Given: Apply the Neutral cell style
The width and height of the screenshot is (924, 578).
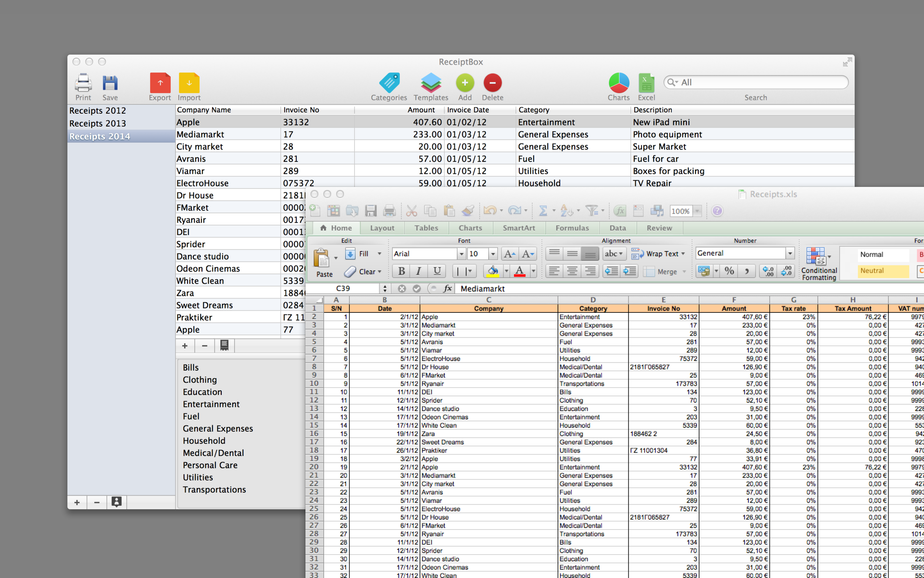Looking at the screenshot, I should 883,271.
